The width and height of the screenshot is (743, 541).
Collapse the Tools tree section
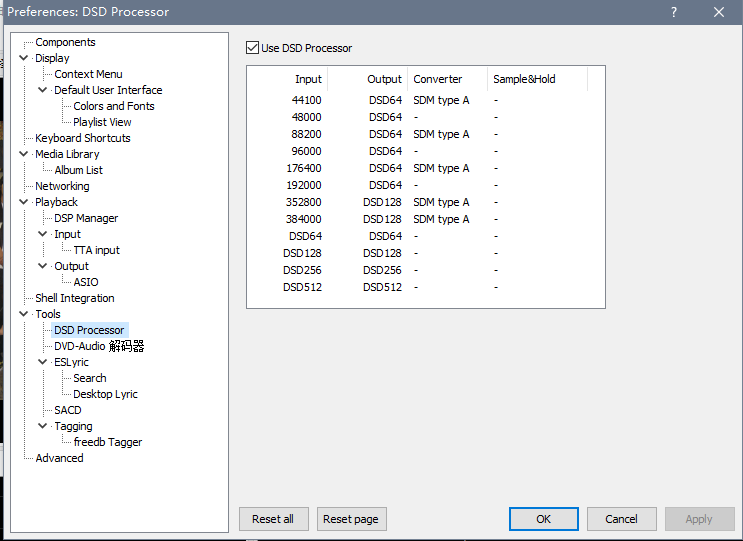point(24,314)
